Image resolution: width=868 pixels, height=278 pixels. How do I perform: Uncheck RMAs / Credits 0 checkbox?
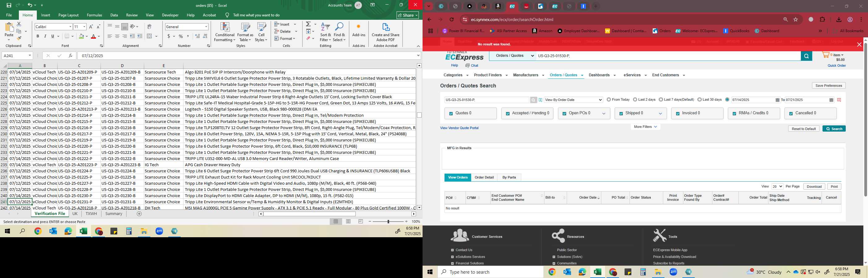click(734, 114)
